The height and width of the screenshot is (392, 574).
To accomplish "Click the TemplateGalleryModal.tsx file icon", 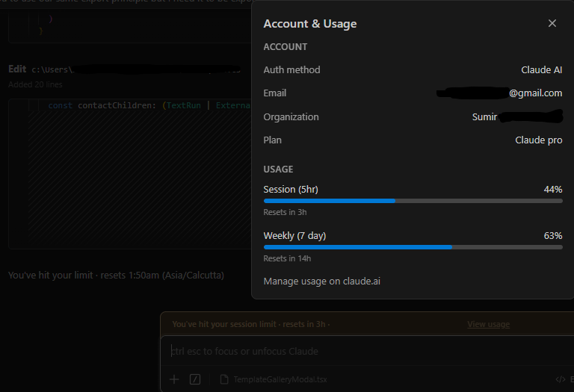I will [x=224, y=379].
